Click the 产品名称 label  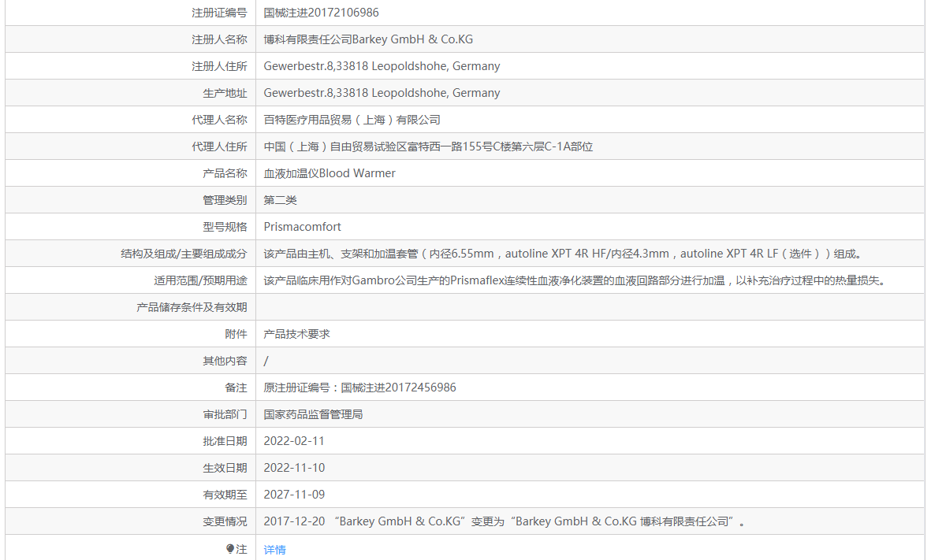tap(225, 173)
